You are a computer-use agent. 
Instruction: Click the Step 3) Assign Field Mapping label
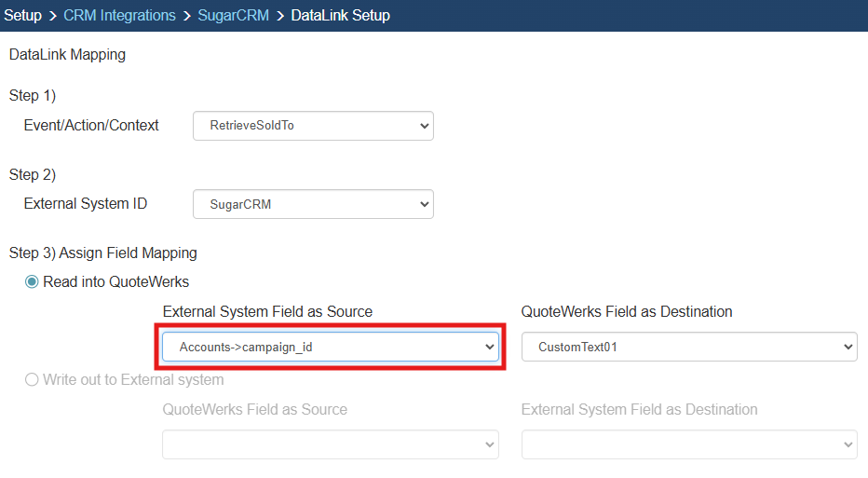coord(102,253)
